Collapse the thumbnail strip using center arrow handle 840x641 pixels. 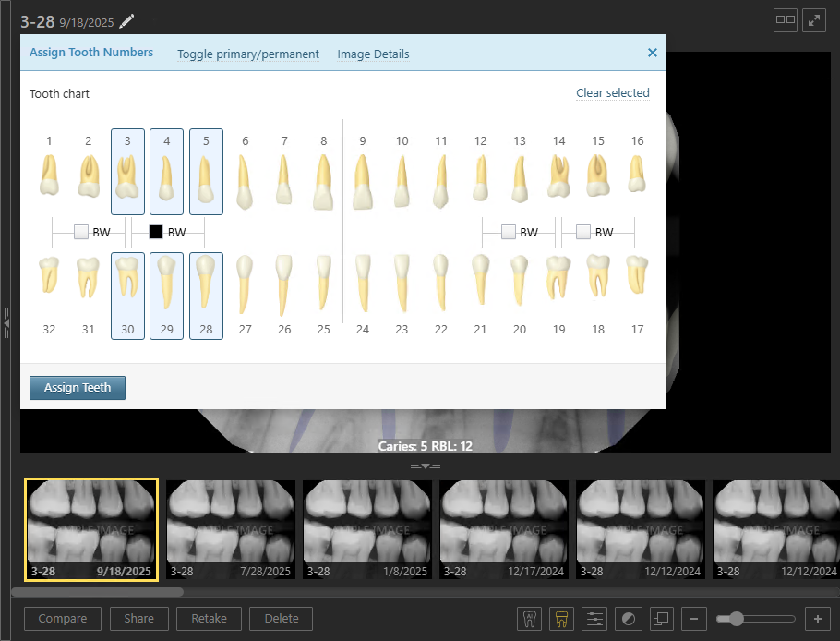(x=425, y=466)
